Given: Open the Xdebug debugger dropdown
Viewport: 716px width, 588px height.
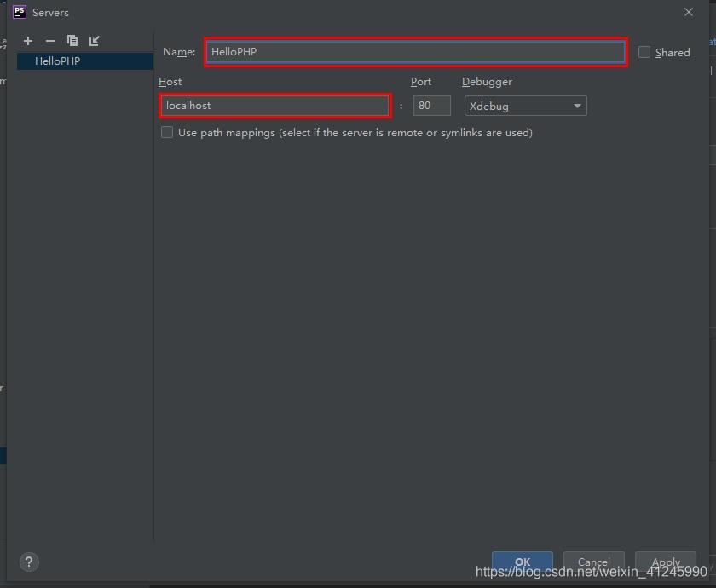Looking at the screenshot, I should [525, 106].
